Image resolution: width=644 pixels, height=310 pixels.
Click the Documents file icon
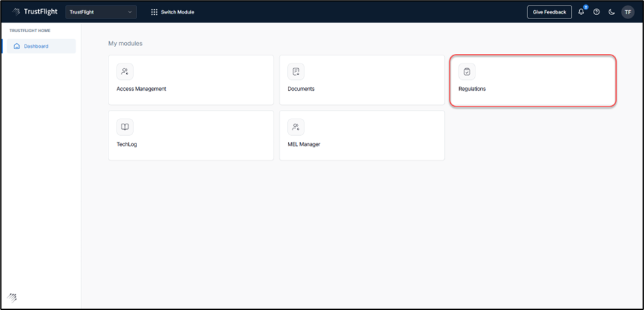(295, 72)
